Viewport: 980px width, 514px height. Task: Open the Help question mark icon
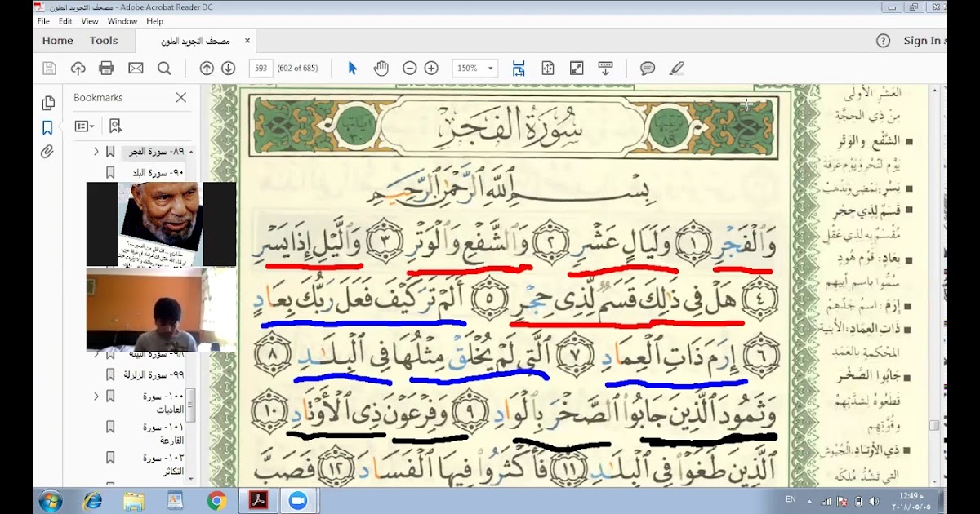click(x=883, y=41)
